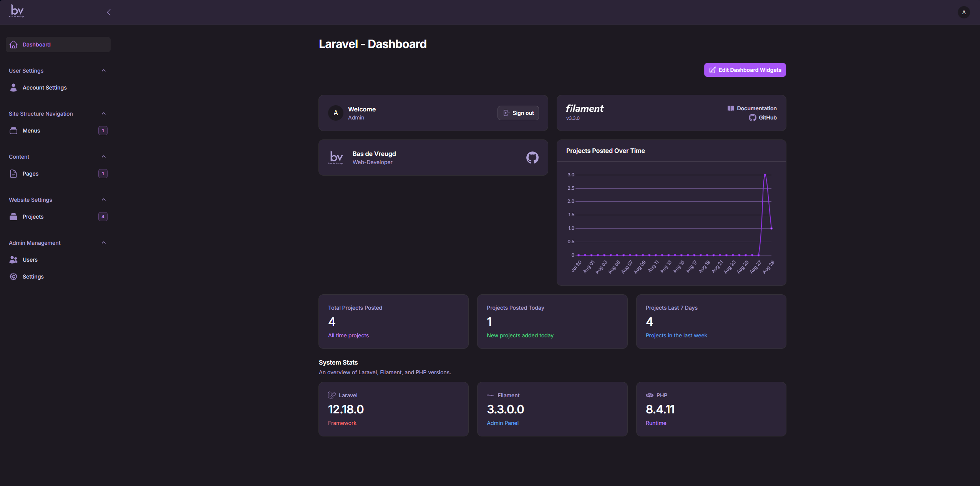Click the Pages document icon

13,174
